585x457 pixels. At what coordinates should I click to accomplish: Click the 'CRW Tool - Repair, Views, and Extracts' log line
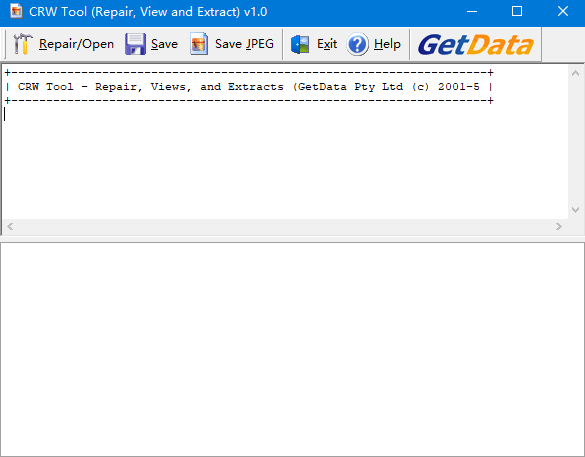[x=248, y=87]
